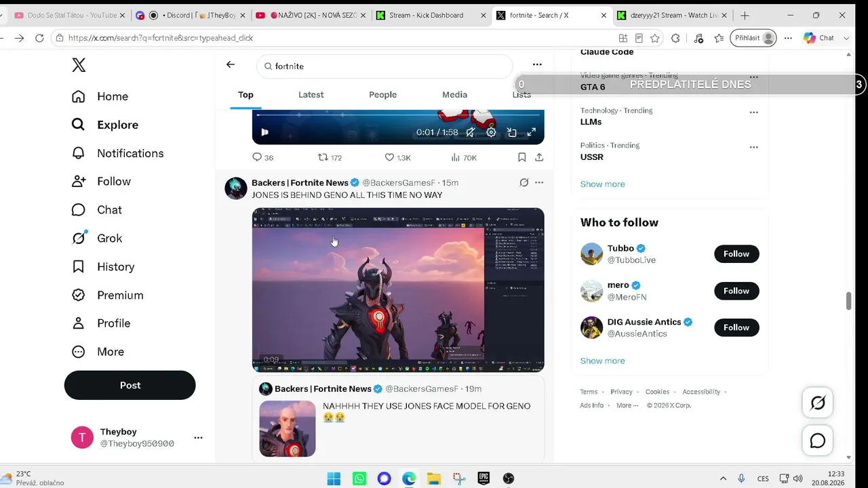The width and height of the screenshot is (868, 488).
Task: Open the Backers post three-dot menu
Action: [539, 182]
